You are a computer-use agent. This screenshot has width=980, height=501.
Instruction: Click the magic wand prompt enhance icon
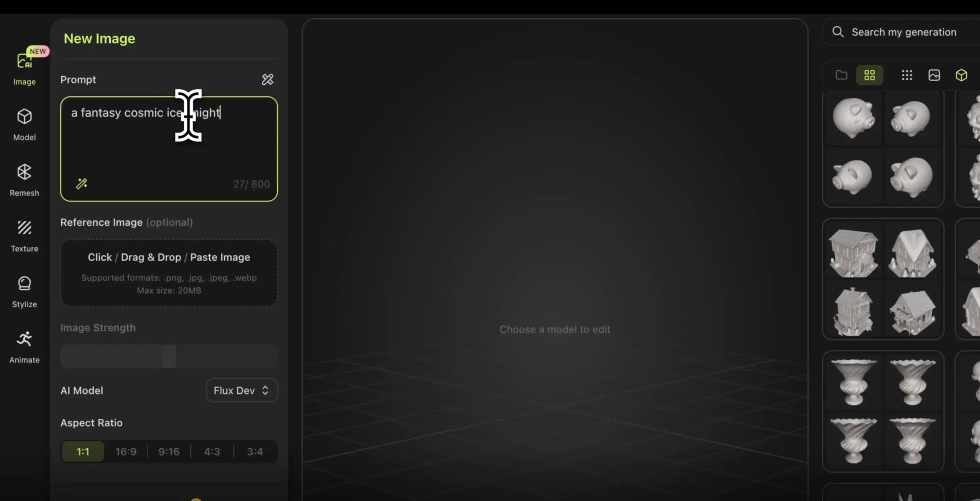[81, 184]
